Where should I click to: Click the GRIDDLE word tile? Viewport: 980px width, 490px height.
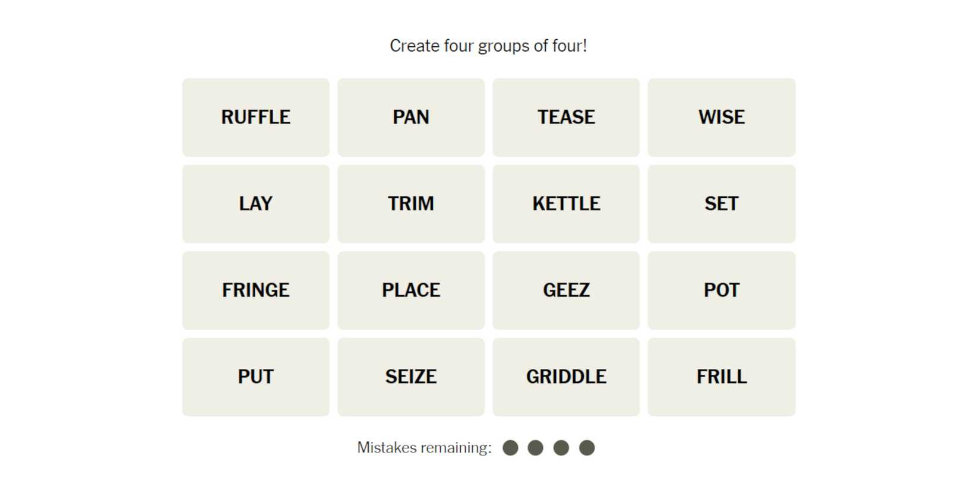pyautogui.click(x=566, y=377)
